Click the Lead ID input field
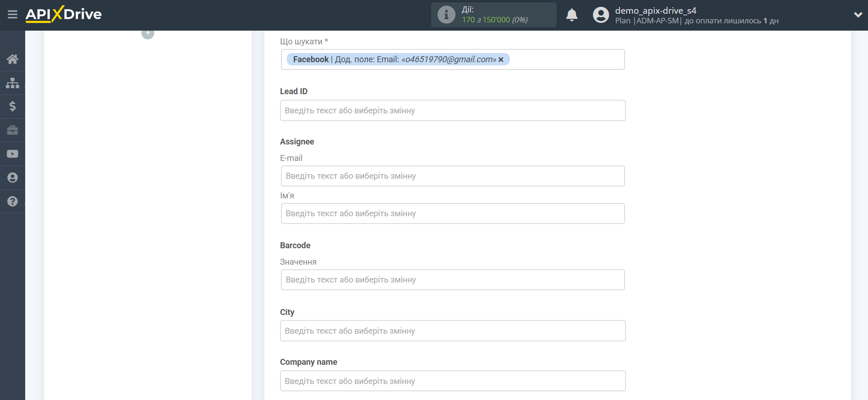This screenshot has width=868, height=400. tap(453, 111)
